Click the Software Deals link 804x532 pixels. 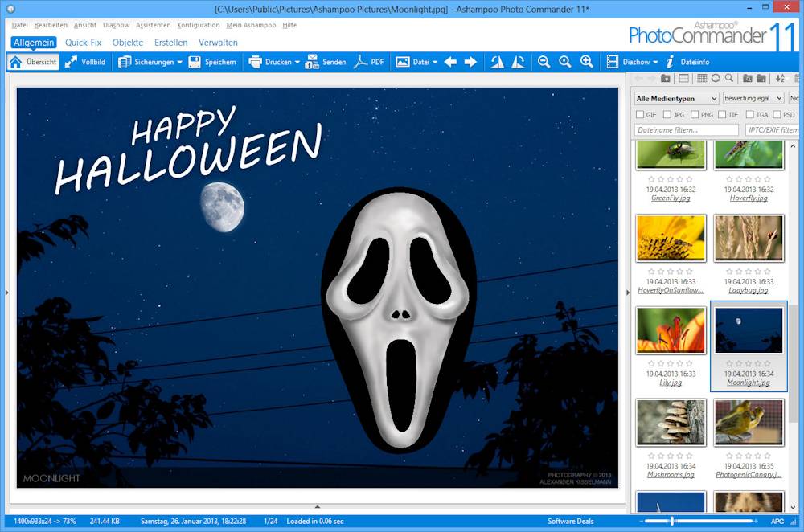pos(570,522)
